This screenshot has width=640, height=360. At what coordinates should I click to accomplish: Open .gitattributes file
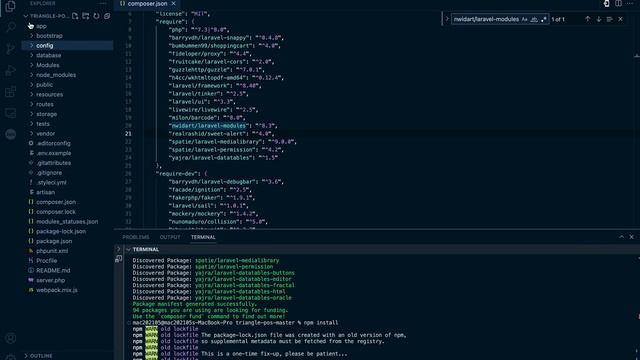pyautogui.click(x=53, y=163)
